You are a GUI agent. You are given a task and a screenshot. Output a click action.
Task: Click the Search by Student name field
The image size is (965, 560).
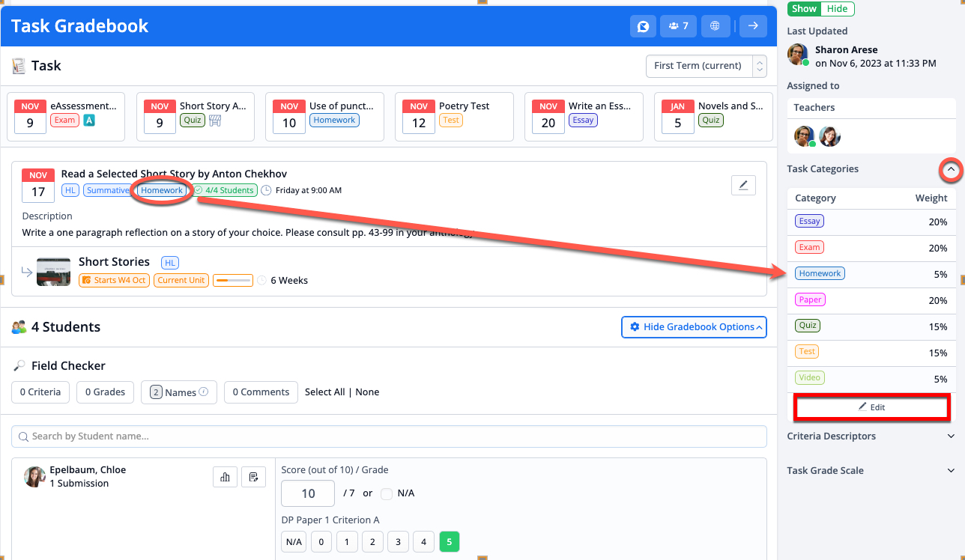pyautogui.click(x=389, y=436)
